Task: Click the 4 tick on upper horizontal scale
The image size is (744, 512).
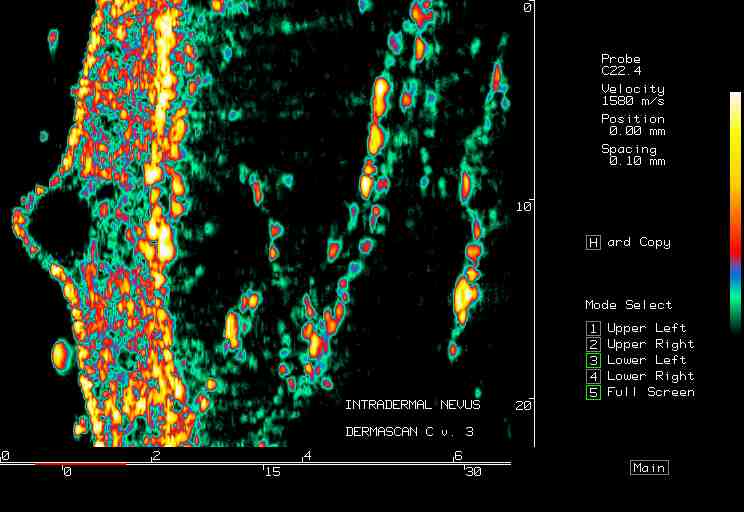Action: (x=307, y=456)
